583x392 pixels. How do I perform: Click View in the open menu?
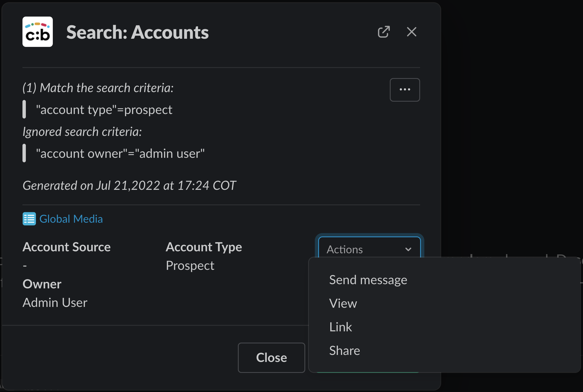pyautogui.click(x=343, y=303)
